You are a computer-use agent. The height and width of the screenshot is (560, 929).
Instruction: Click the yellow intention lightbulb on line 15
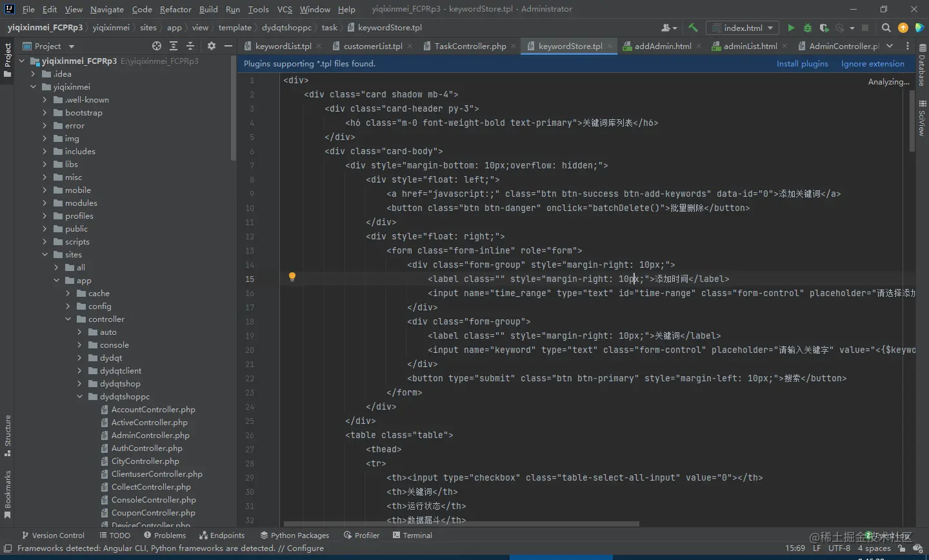(x=292, y=277)
